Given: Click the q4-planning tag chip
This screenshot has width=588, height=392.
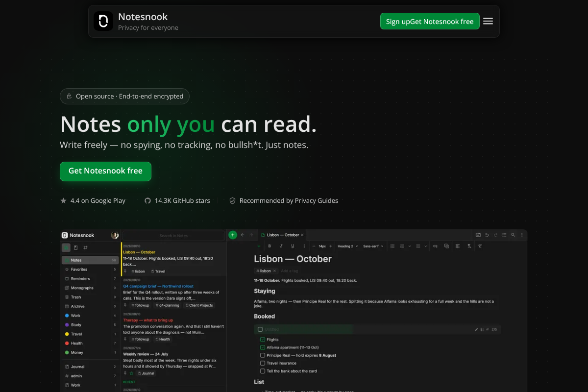Looking at the screenshot, I should click(x=167, y=305).
